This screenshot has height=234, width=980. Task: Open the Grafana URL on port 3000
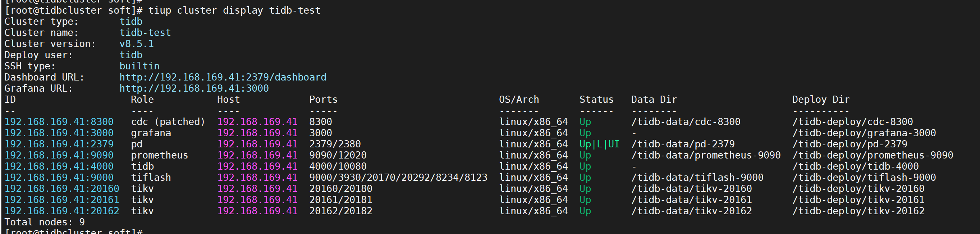coord(194,88)
